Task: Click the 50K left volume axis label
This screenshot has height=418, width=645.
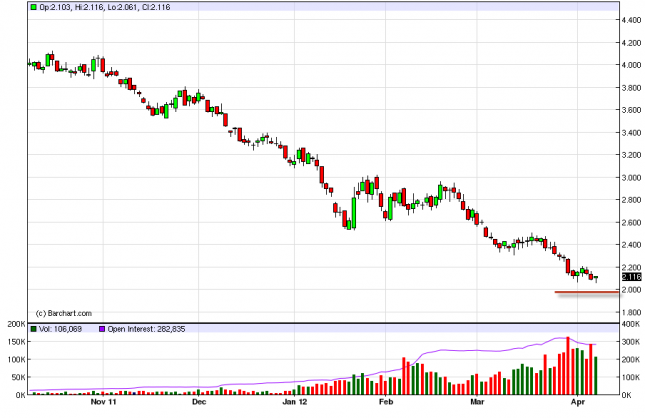Action: pyautogui.click(x=19, y=377)
